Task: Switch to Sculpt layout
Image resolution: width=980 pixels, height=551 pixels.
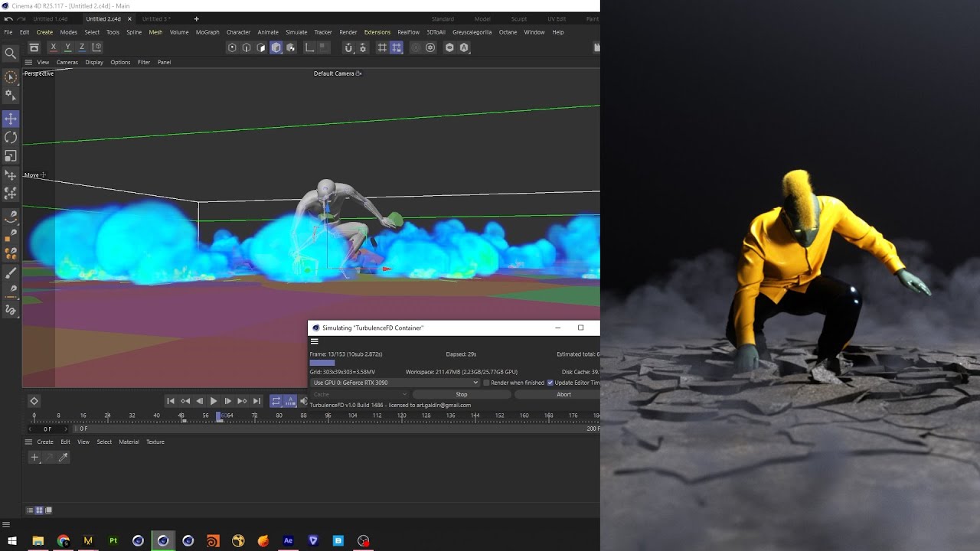Action: (x=519, y=18)
